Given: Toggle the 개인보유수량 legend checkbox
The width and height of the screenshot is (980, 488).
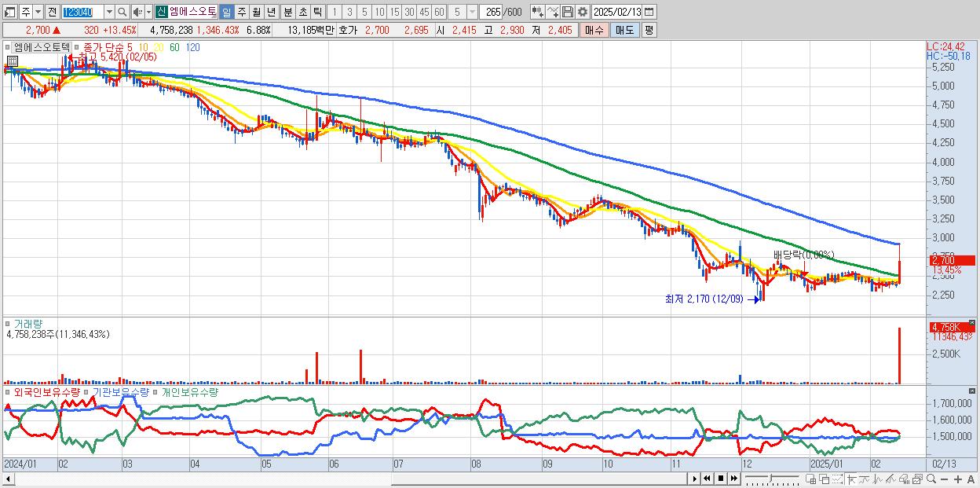Looking at the screenshot, I should [156, 392].
